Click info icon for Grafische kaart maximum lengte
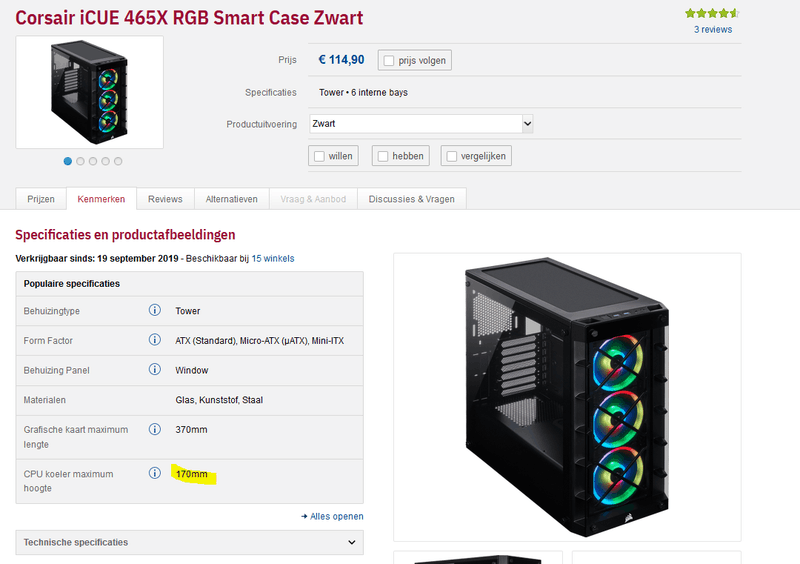Image resolution: width=800 pixels, height=564 pixels. pos(155,429)
